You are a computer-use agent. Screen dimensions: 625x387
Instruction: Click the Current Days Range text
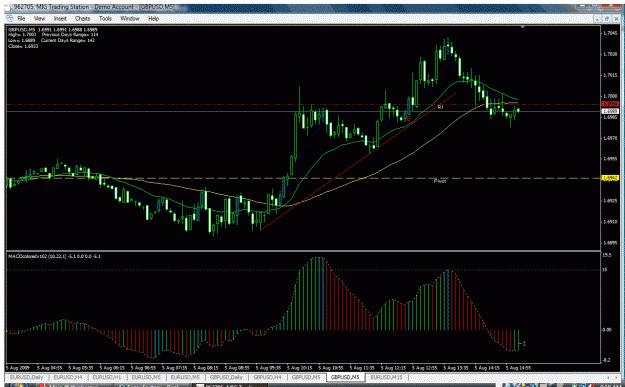[x=68, y=40]
